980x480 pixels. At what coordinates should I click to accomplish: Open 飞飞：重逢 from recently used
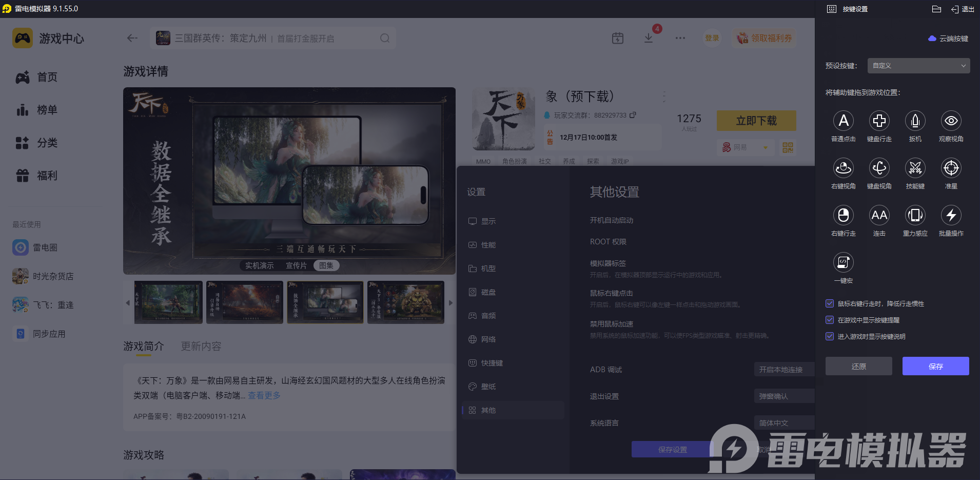(x=43, y=305)
